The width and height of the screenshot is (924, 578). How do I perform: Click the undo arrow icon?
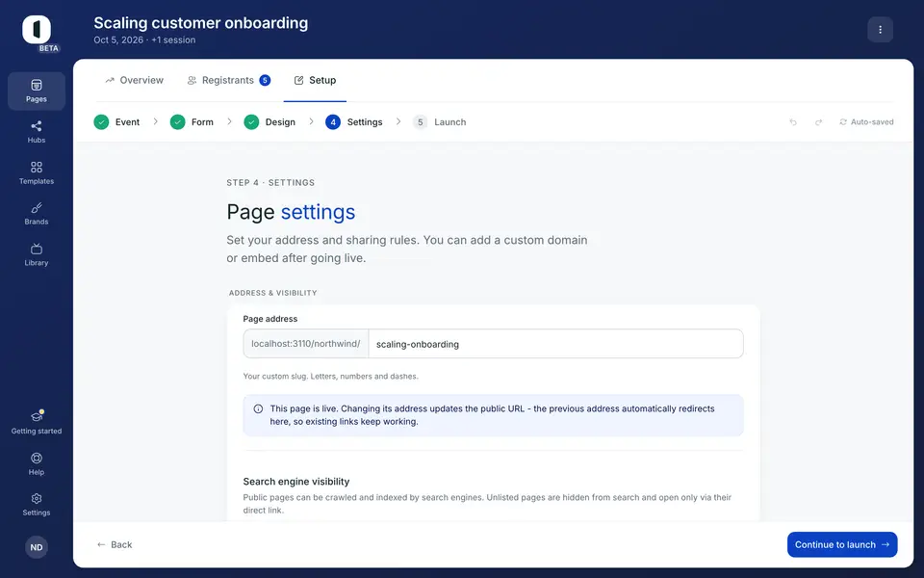pos(793,122)
